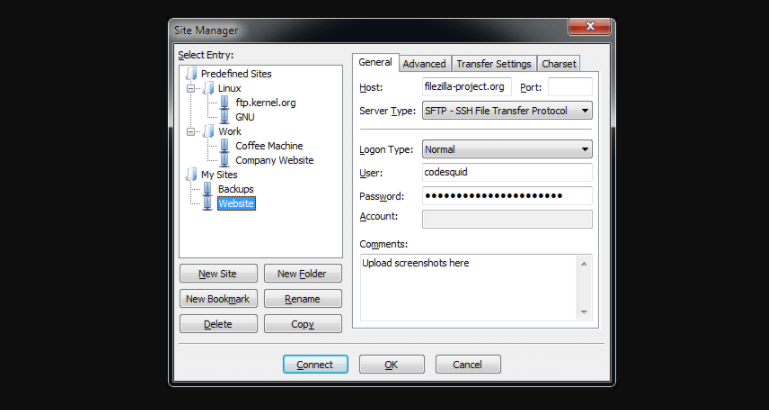Select the Company Website entry
The height and width of the screenshot is (410, 769).
[274, 160]
